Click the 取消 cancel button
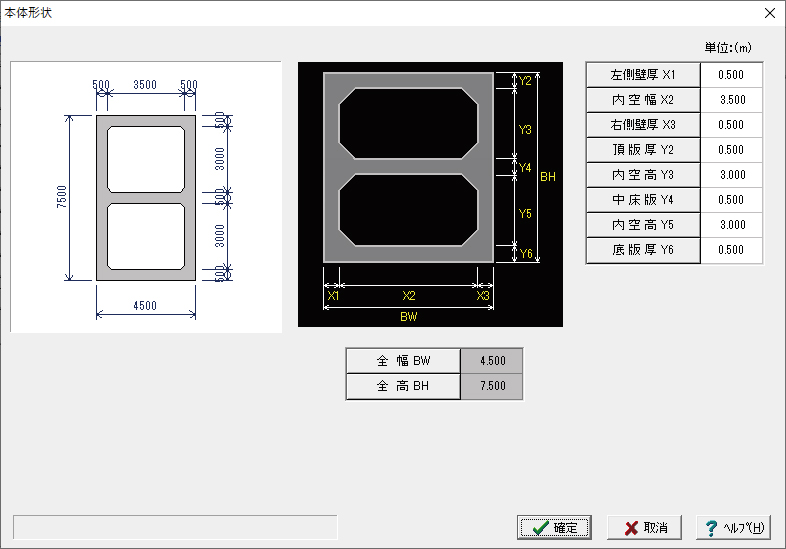 (x=644, y=527)
